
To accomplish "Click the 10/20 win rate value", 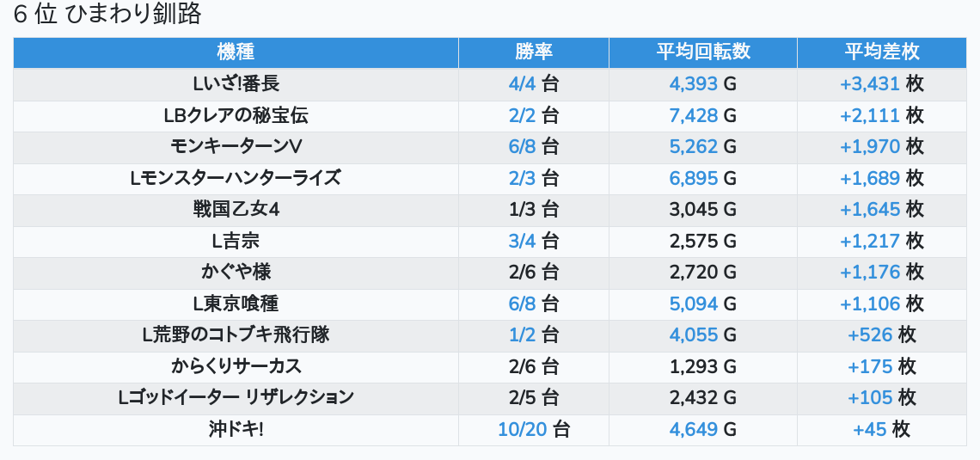I will click(523, 429).
